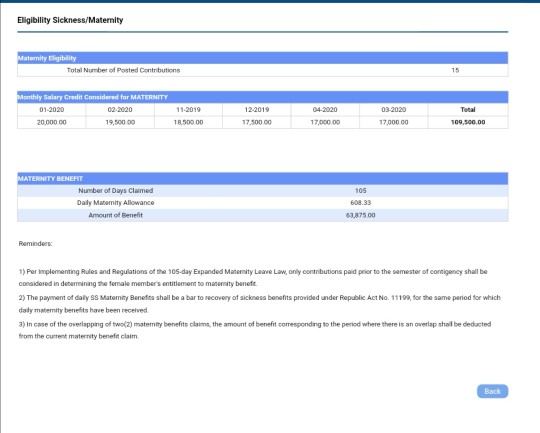Click the Back button

pos(492,391)
